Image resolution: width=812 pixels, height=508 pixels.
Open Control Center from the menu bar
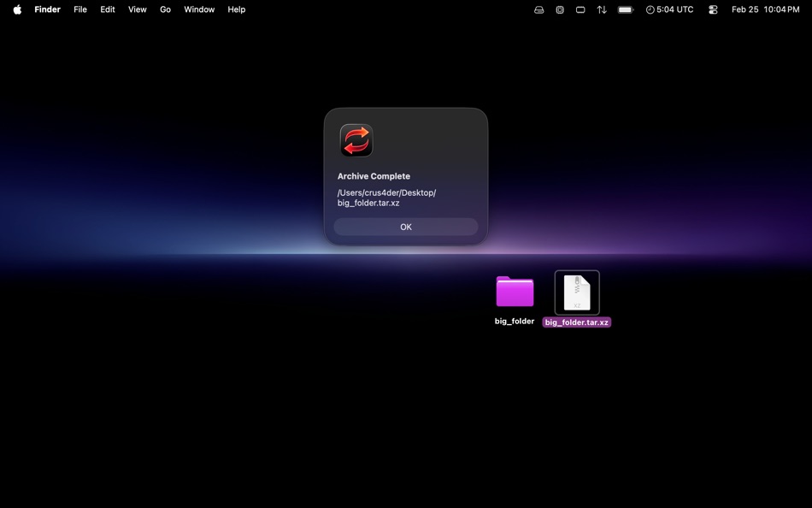[713, 9]
